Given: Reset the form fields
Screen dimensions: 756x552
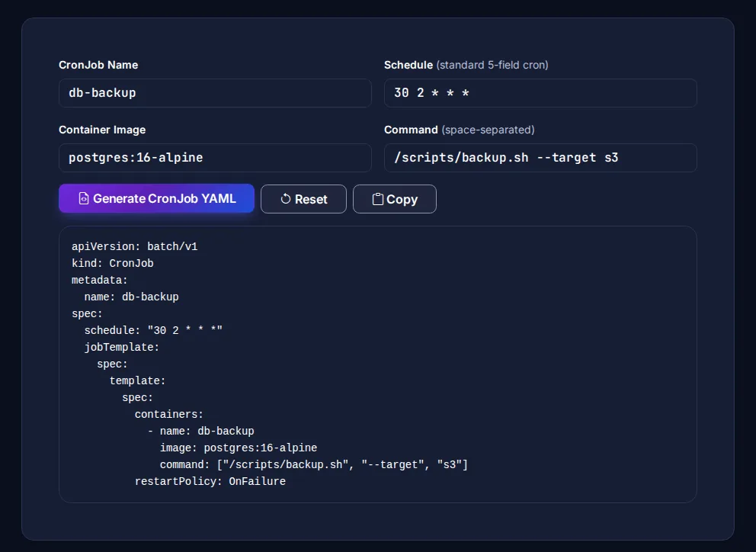Looking at the screenshot, I should [x=303, y=199].
